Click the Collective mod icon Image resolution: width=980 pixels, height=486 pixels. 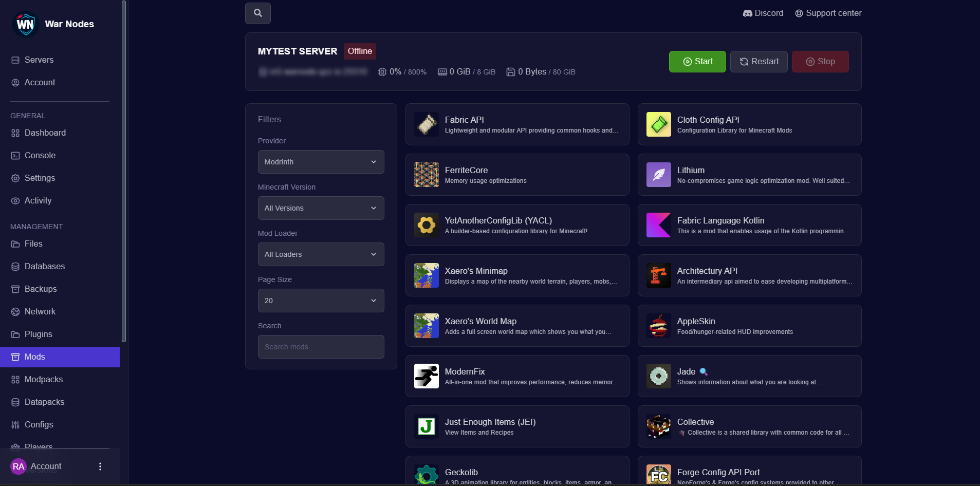(659, 426)
